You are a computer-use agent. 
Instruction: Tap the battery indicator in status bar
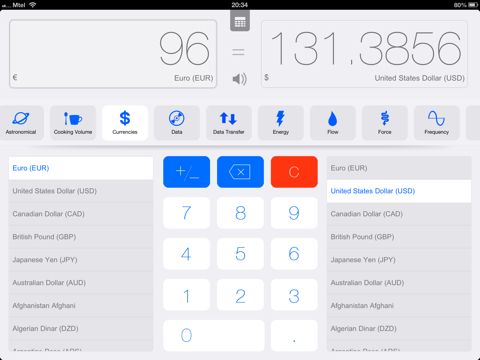coord(473,5)
